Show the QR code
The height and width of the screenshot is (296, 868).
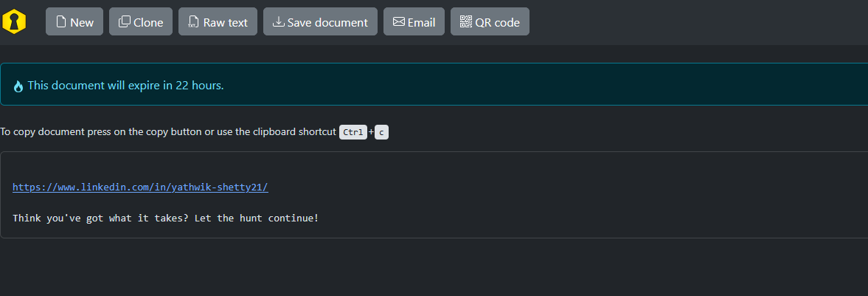[x=490, y=21]
